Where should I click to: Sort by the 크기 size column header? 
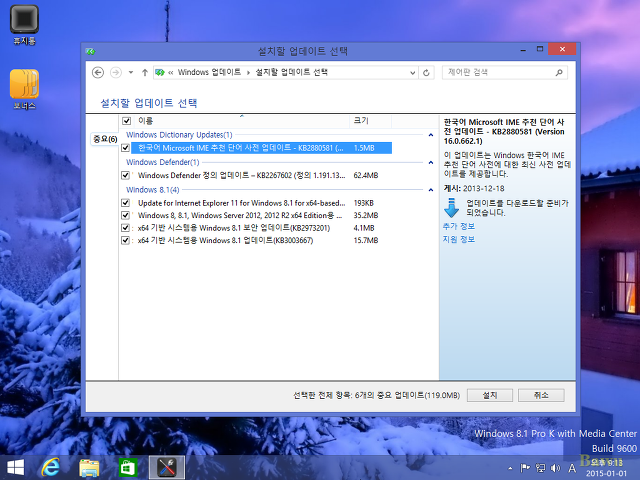coord(361,120)
